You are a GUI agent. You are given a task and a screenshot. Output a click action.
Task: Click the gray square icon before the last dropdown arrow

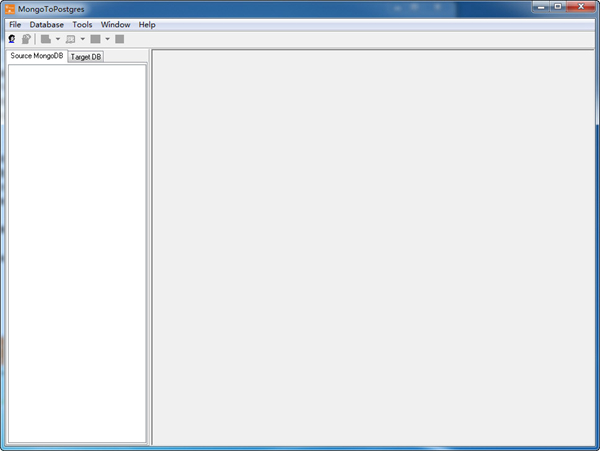(x=95, y=39)
